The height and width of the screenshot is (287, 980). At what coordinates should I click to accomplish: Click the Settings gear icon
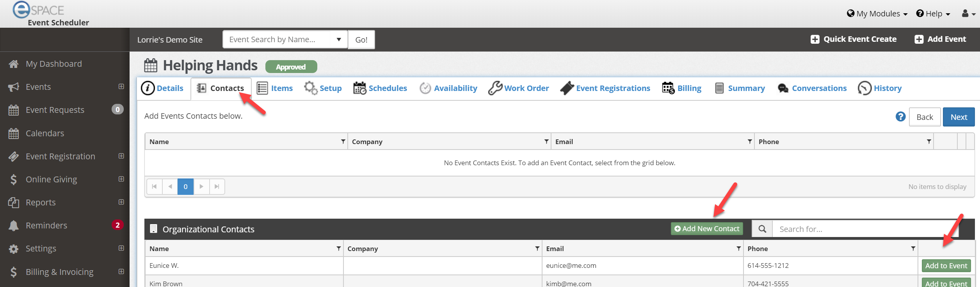point(14,249)
